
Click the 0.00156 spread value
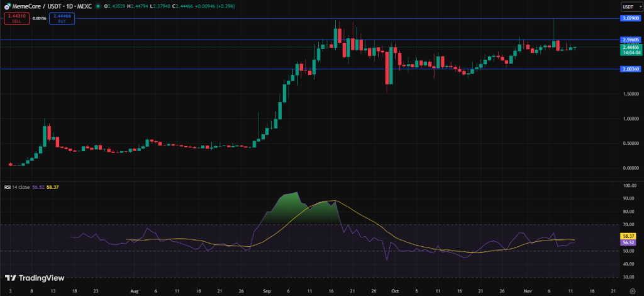click(x=38, y=18)
